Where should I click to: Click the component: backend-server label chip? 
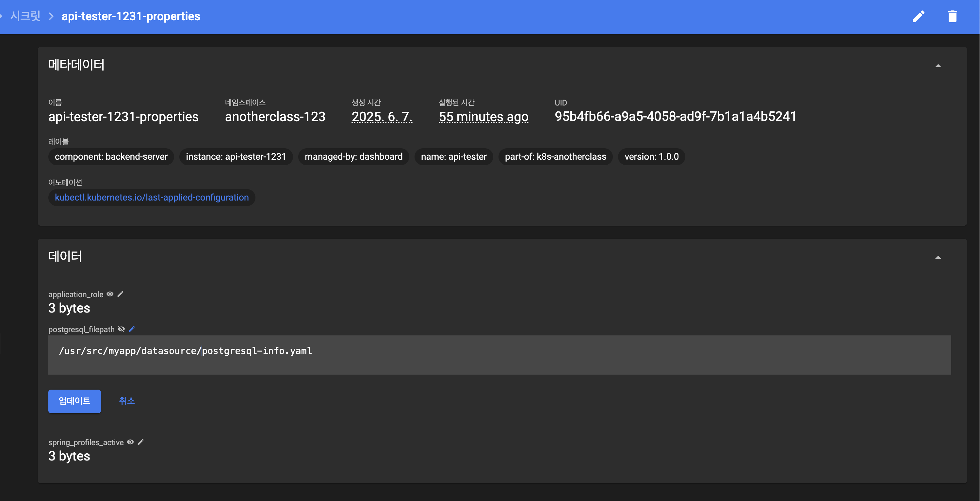pos(111,157)
